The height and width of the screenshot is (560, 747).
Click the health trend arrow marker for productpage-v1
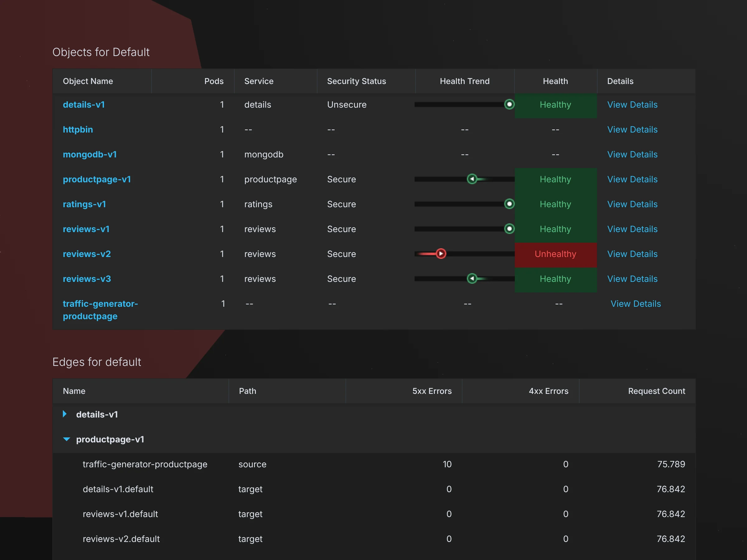[472, 179]
